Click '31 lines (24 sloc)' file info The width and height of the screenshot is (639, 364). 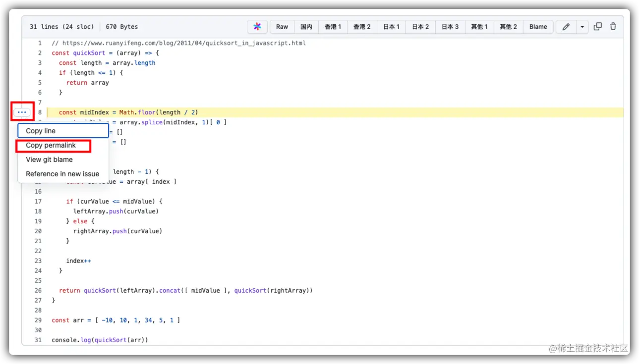(x=62, y=27)
